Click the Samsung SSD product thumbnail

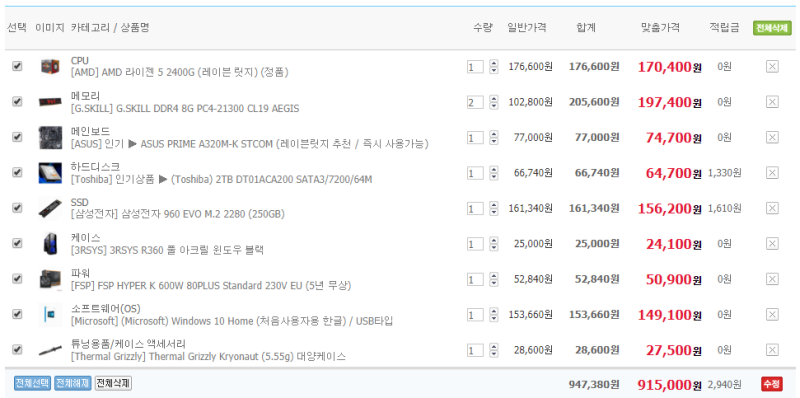click(50, 208)
